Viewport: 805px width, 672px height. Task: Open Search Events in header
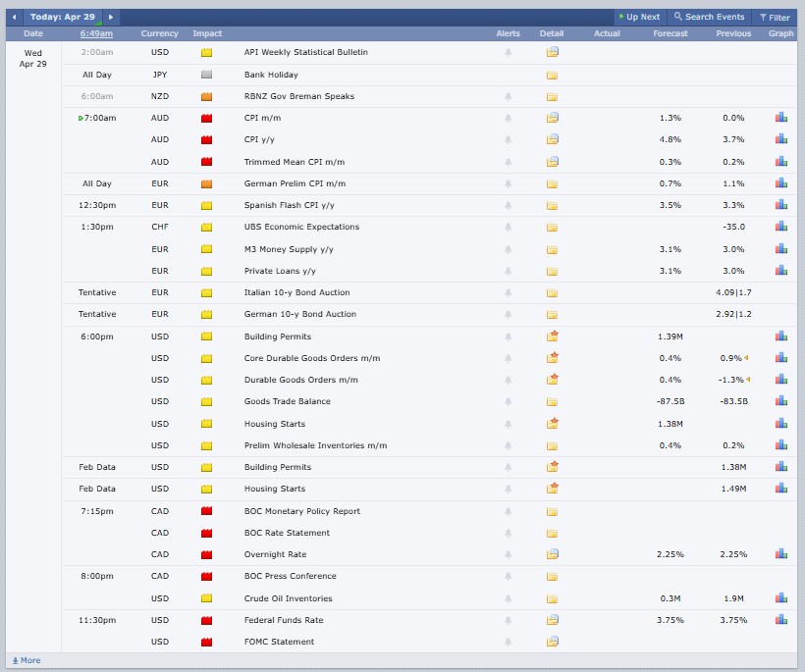[x=708, y=17]
